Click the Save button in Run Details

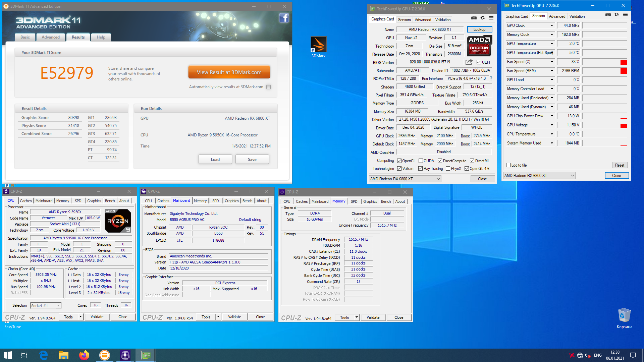point(252,160)
